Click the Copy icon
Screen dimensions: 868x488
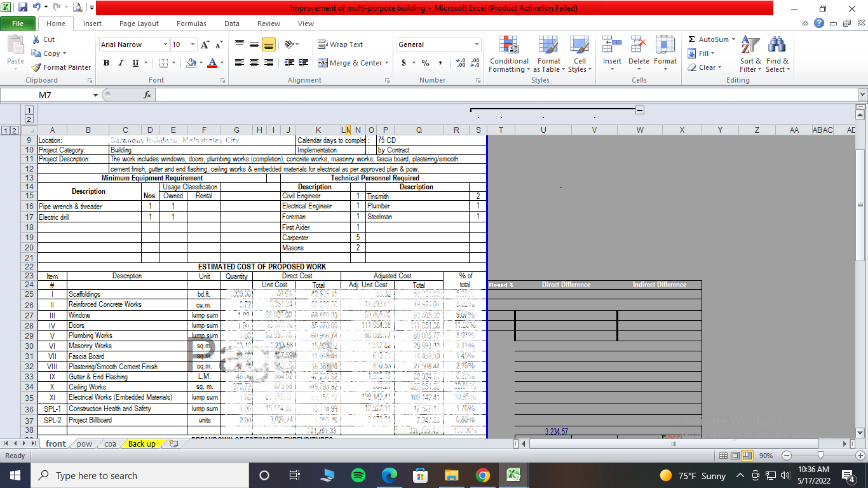tap(36, 53)
